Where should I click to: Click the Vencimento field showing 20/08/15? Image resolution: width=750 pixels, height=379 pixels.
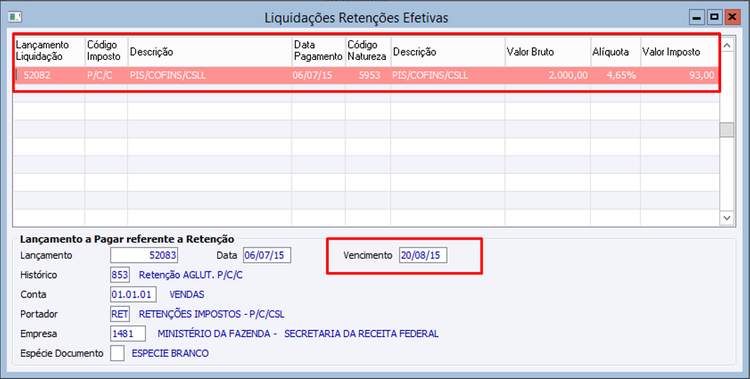tap(423, 255)
